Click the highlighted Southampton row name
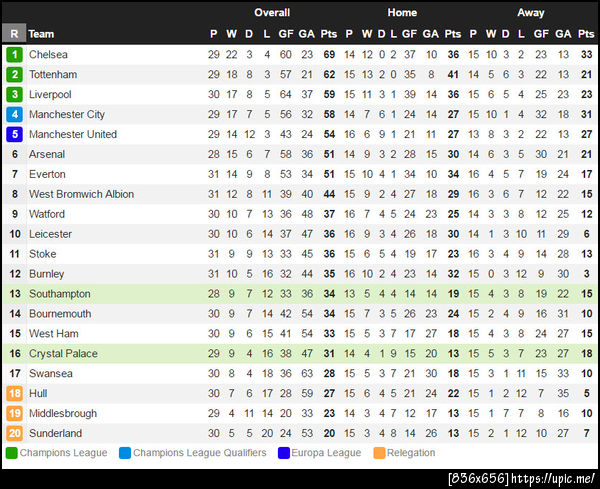 (59, 294)
